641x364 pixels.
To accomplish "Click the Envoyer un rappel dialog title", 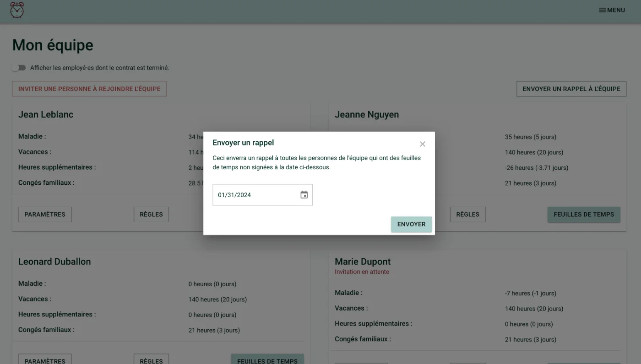I will [243, 143].
